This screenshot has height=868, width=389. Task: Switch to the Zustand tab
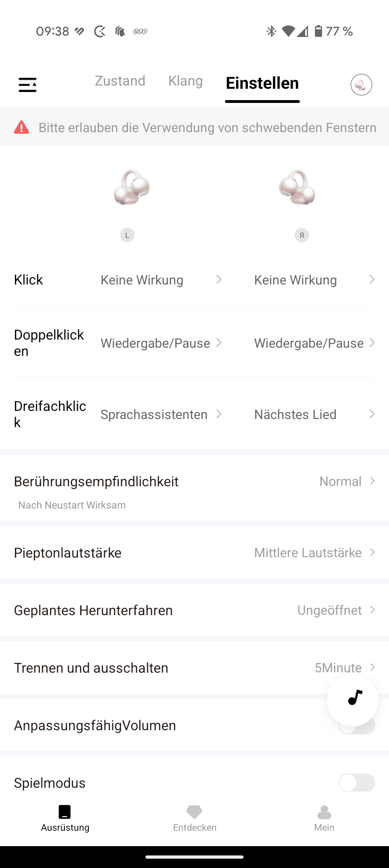coord(120,81)
